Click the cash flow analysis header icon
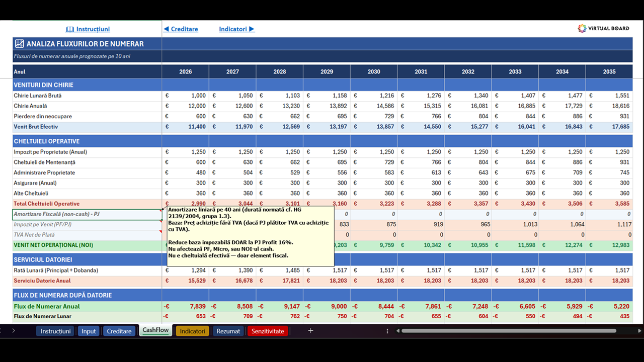The image size is (644, 362). 20,44
